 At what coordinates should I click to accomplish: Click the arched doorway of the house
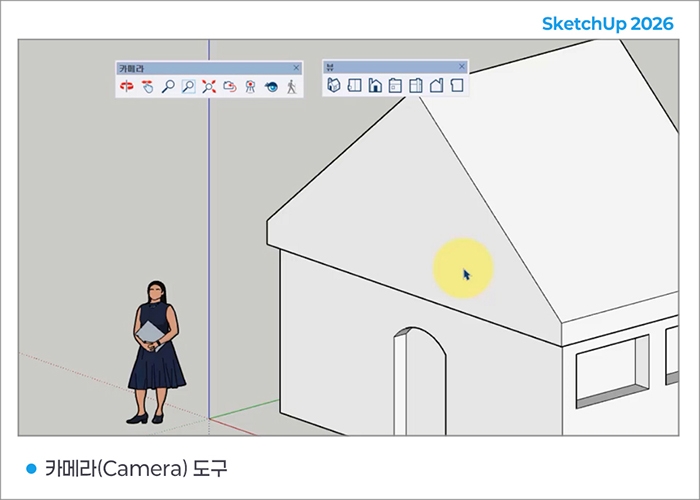pyautogui.click(x=420, y=382)
